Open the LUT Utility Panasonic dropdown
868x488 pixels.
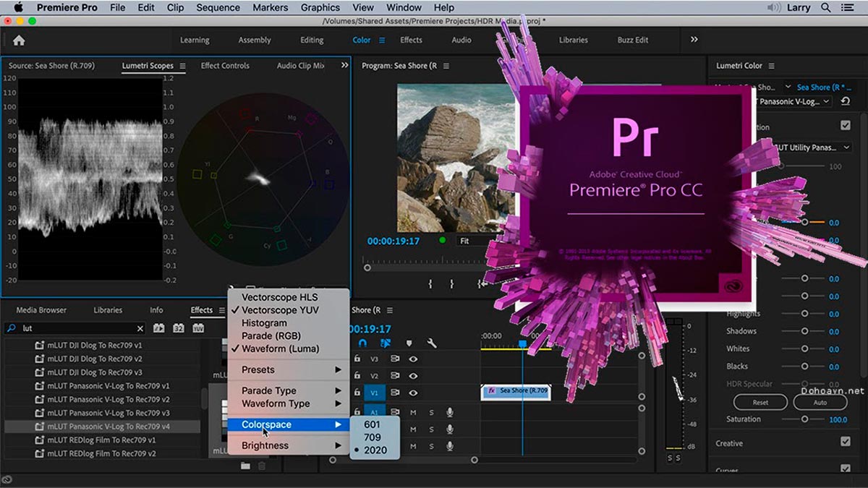[x=813, y=147]
